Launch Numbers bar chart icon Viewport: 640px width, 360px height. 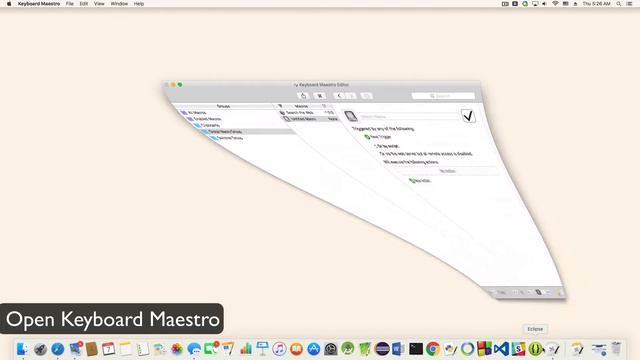pos(246,349)
